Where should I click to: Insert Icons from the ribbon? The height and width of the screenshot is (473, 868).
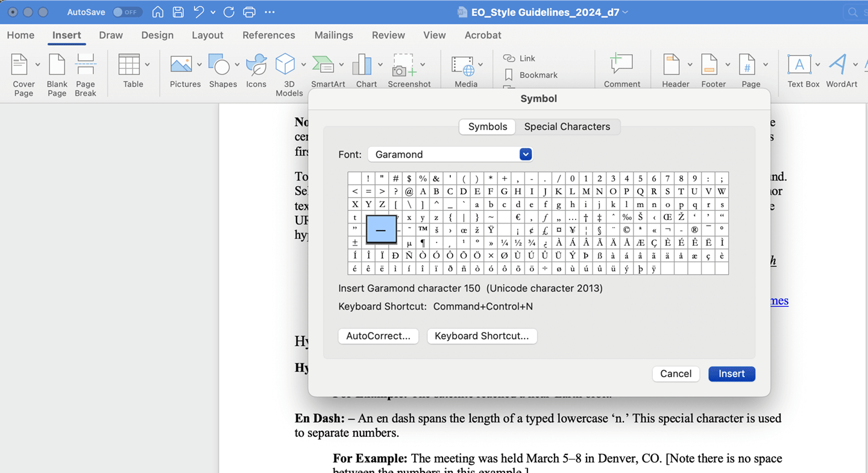point(256,70)
